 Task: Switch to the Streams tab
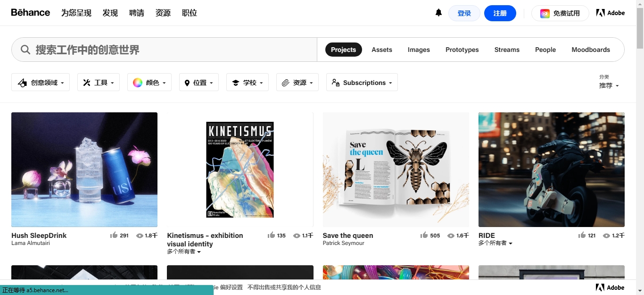(x=507, y=50)
